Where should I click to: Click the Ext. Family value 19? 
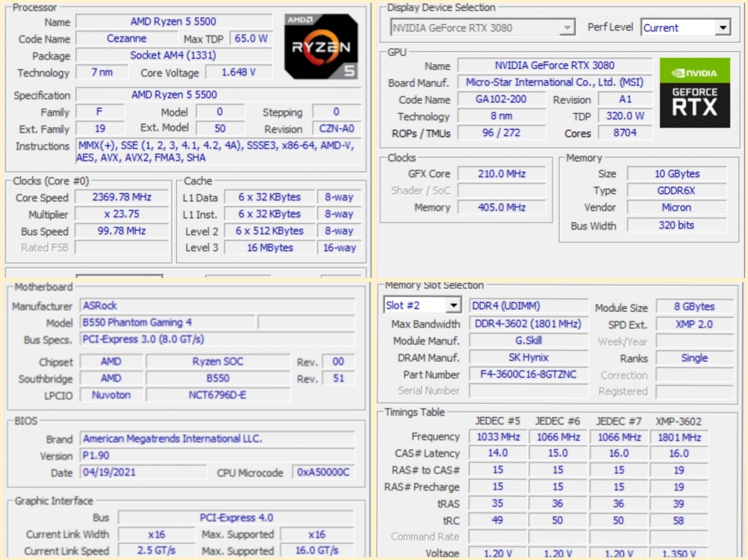(x=100, y=128)
